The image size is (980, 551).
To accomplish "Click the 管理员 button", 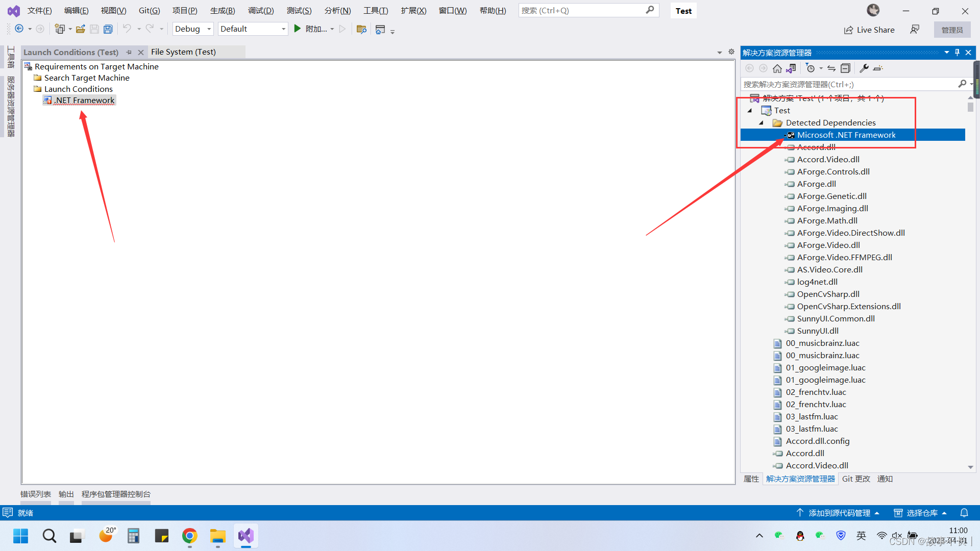I will pos(952,30).
